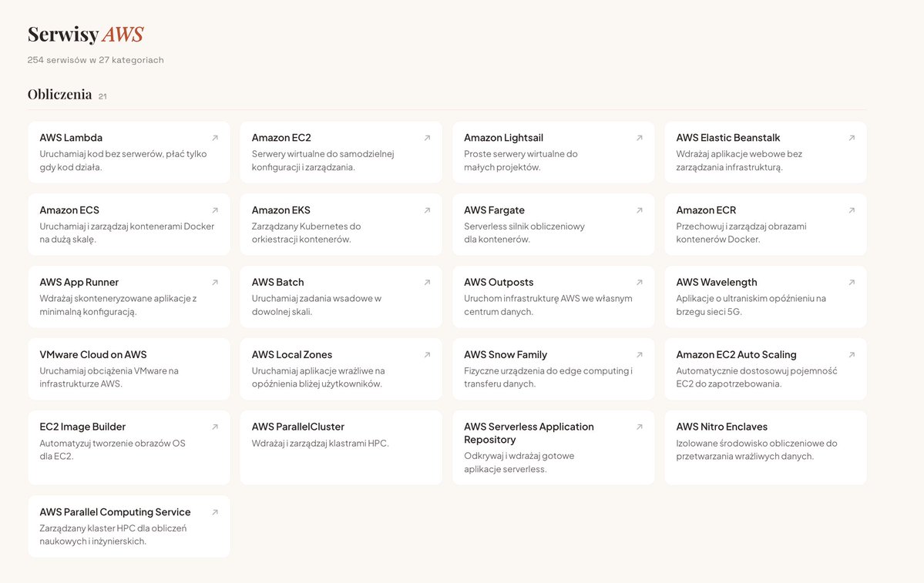
Task: Open AWS App Runner via its arrow icon
Action: (215, 283)
